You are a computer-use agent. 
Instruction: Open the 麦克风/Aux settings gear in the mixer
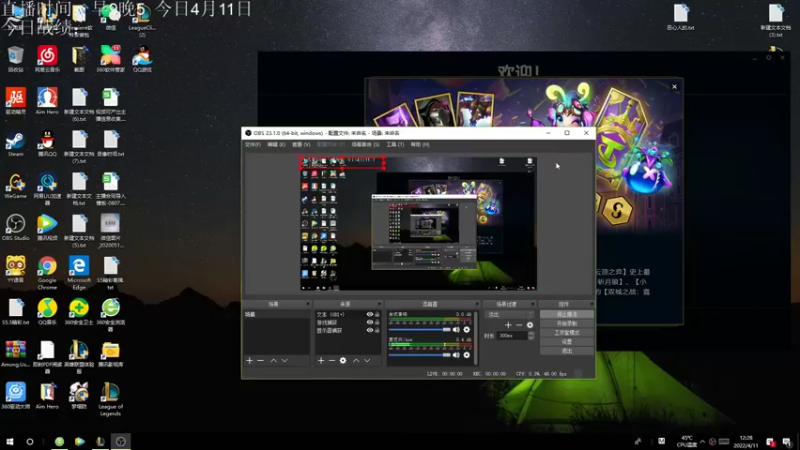[x=466, y=355]
